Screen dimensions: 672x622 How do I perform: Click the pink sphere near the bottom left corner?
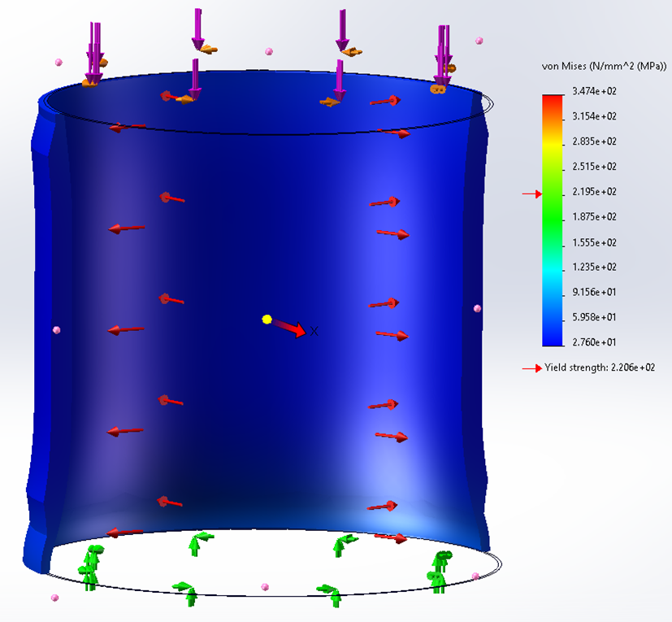click(54, 598)
